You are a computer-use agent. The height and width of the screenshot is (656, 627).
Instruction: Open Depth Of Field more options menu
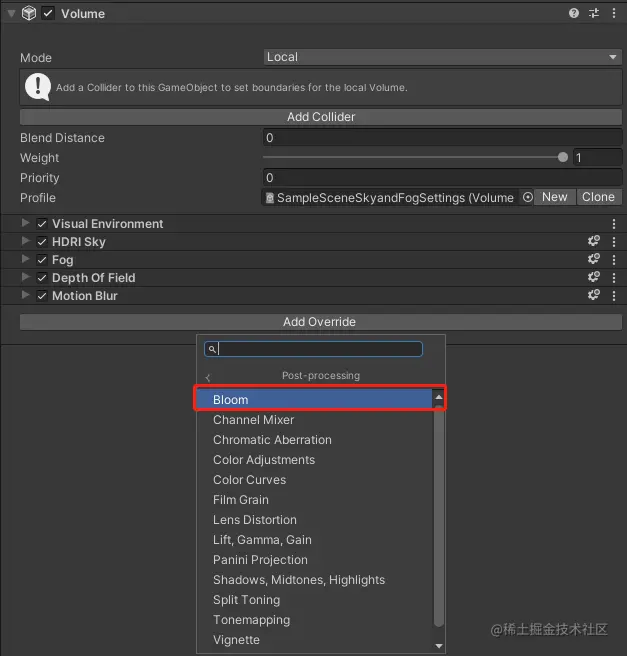(614, 278)
